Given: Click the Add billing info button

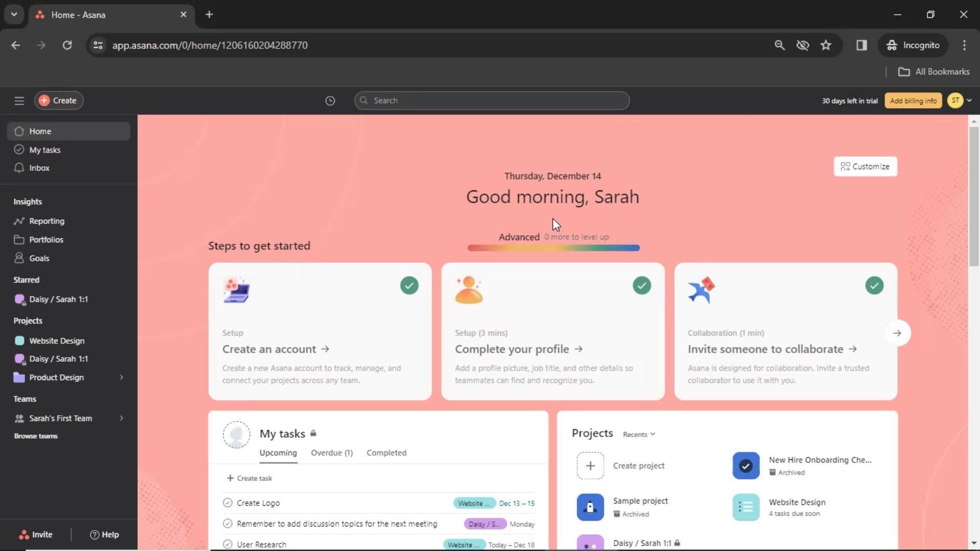Looking at the screenshot, I should (913, 101).
